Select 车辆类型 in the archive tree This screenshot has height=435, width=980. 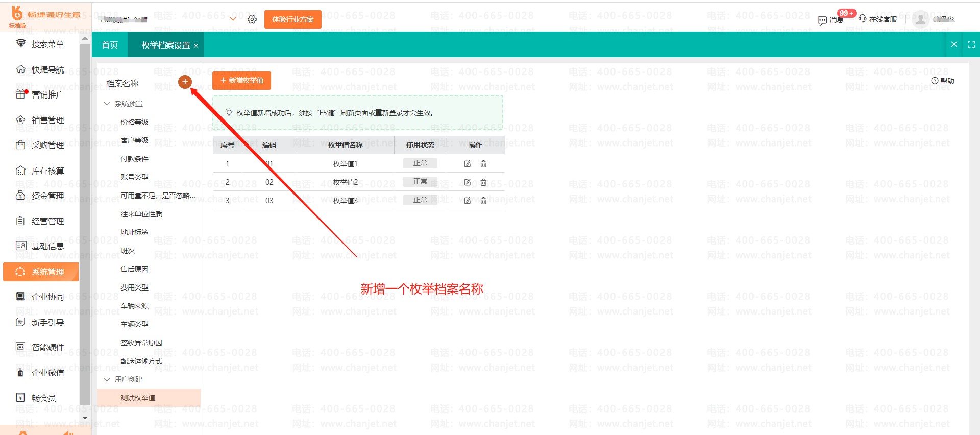tap(134, 324)
